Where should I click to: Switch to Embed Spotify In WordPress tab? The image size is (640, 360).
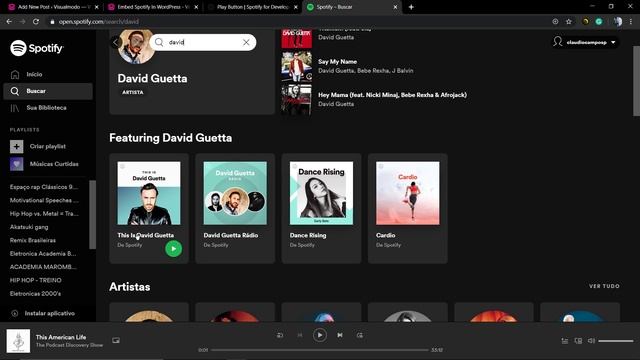coord(153,7)
